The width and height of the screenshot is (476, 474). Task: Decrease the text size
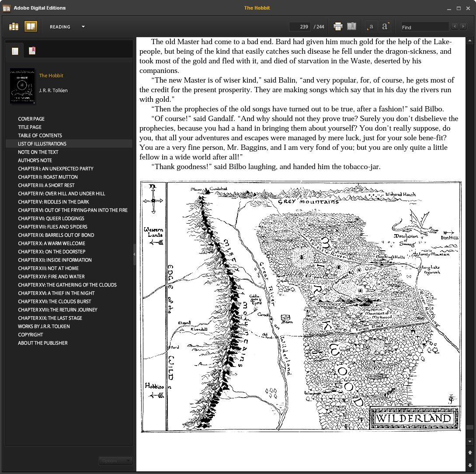[x=371, y=27]
